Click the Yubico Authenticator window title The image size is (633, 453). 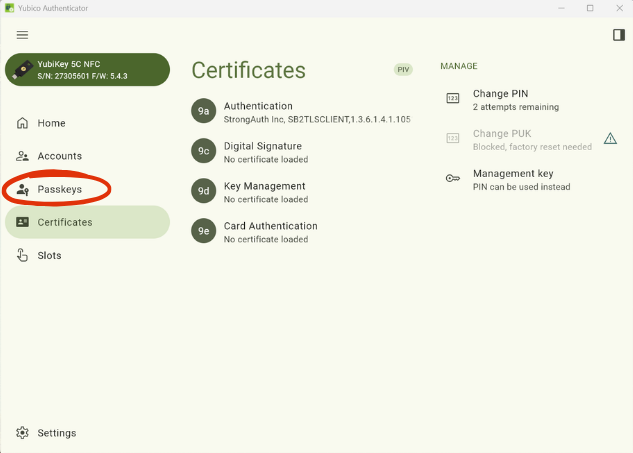click(53, 8)
